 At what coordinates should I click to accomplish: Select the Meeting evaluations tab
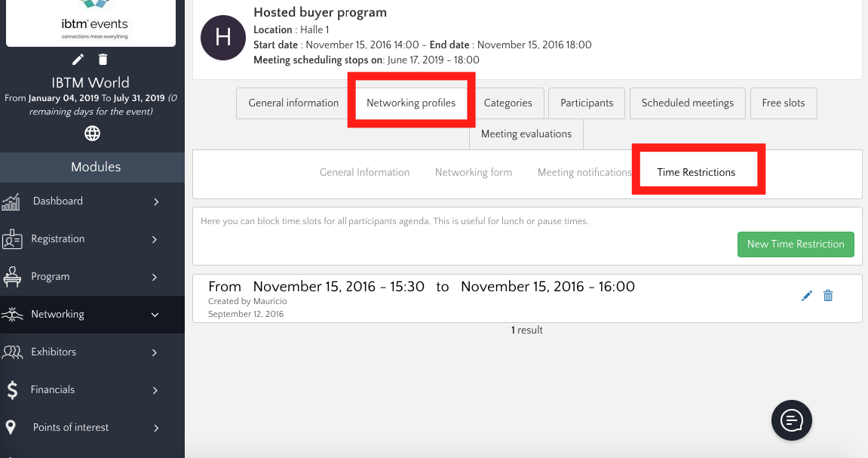point(526,134)
